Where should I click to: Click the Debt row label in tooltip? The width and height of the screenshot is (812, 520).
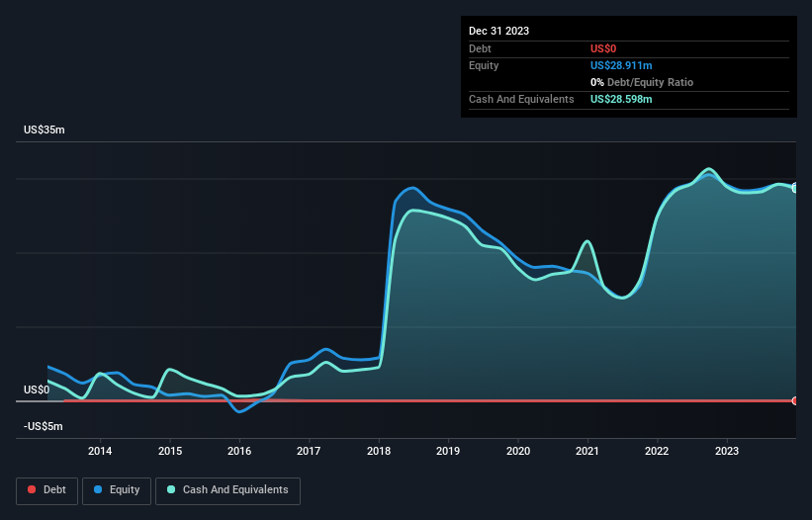click(x=480, y=48)
